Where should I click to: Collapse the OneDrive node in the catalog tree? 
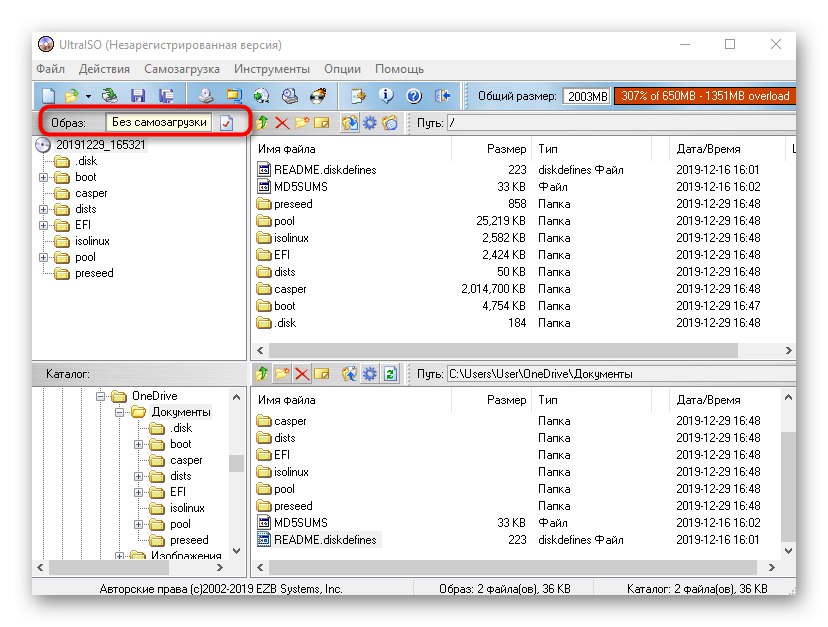point(100,396)
